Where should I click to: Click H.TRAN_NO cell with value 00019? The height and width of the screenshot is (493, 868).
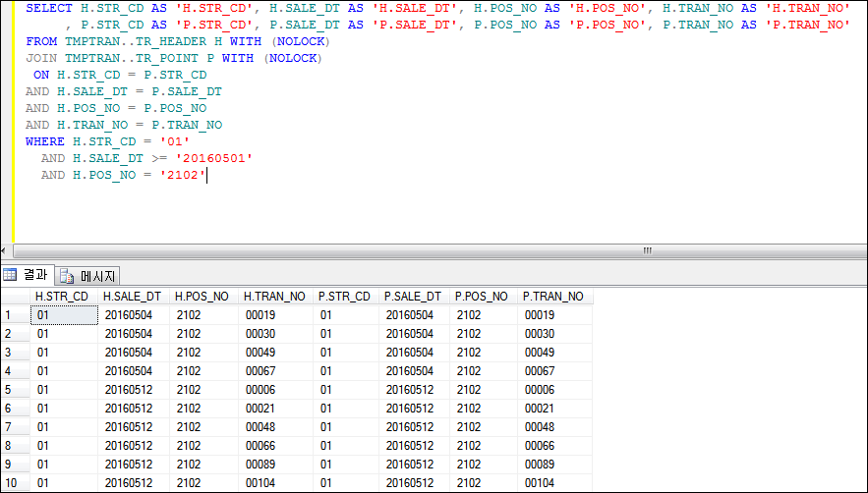point(275,315)
